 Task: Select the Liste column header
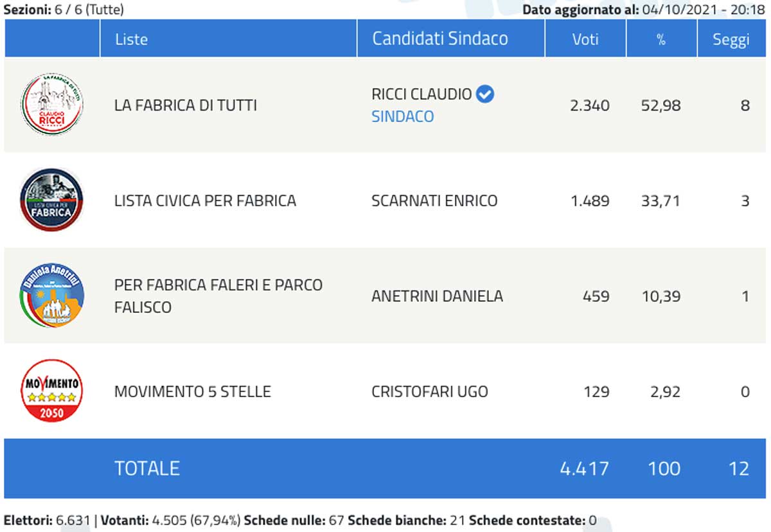(x=132, y=39)
